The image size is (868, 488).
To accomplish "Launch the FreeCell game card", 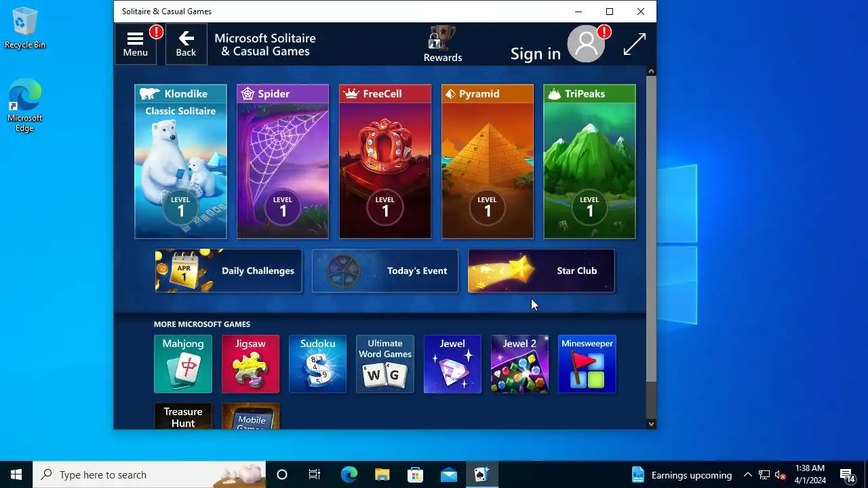I will [x=385, y=161].
